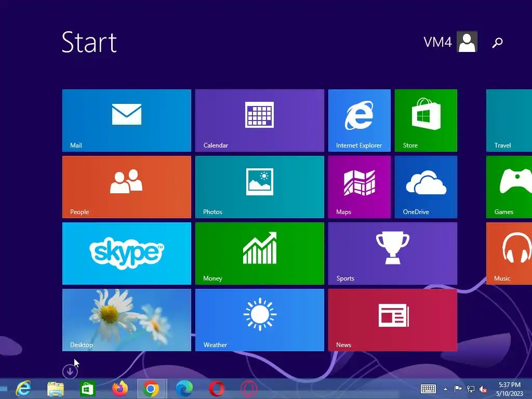
Task: Open the clock showing 5:37 PM
Action: 510,389
